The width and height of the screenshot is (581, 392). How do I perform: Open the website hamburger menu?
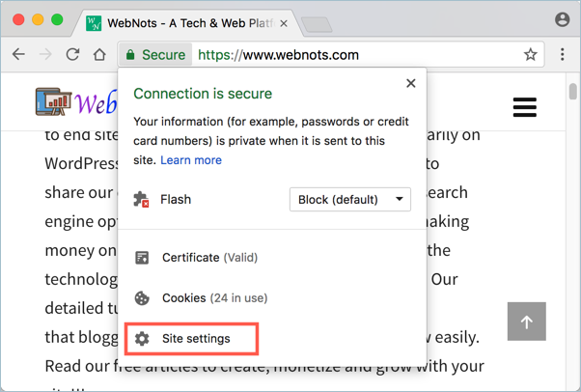pyautogui.click(x=524, y=106)
